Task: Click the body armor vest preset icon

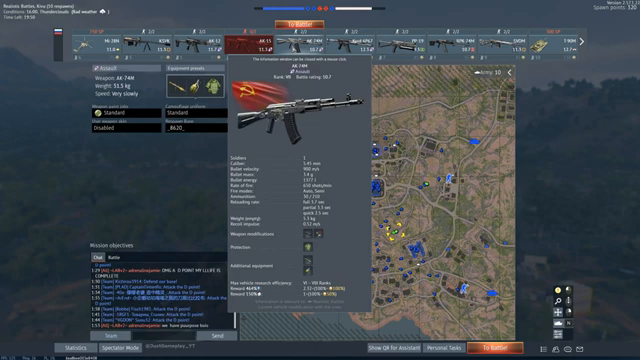Action: (213, 87)
